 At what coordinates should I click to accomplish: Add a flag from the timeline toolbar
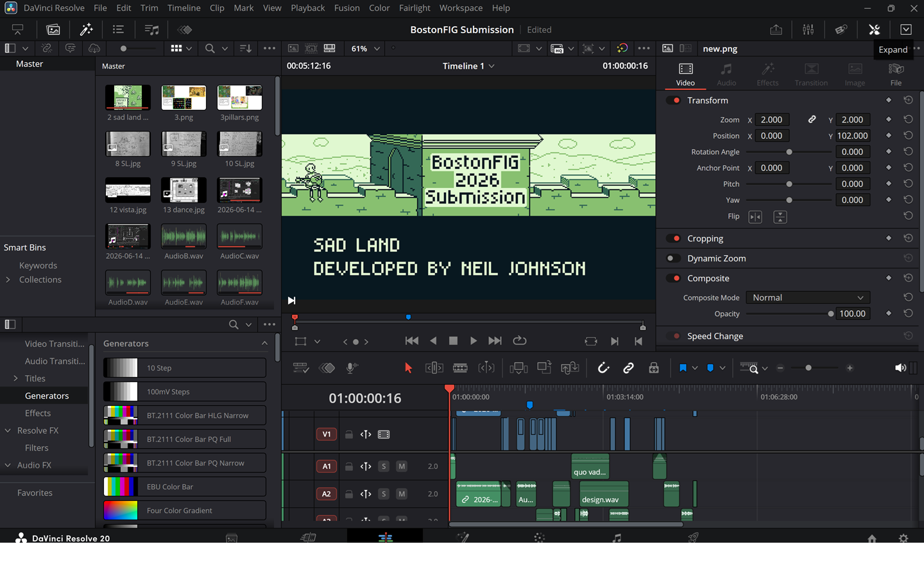point(683,368)
